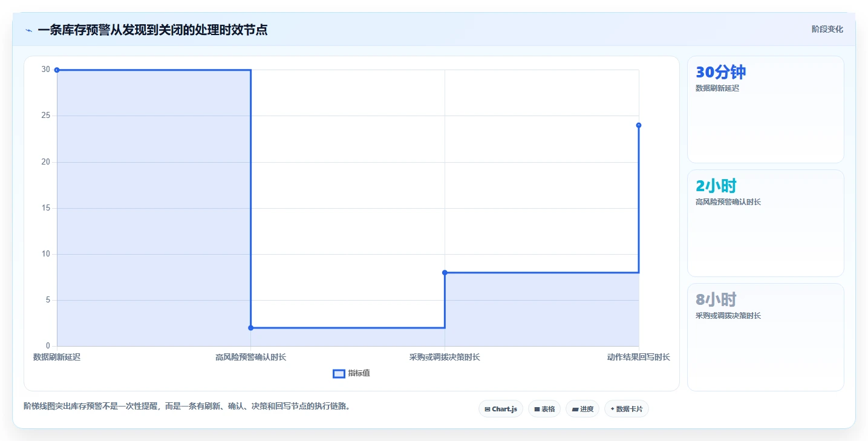Image resolution: width=868 pixels, height=441 pixels.
Task: Click the data point at value 8
Action: pos(445,272)
